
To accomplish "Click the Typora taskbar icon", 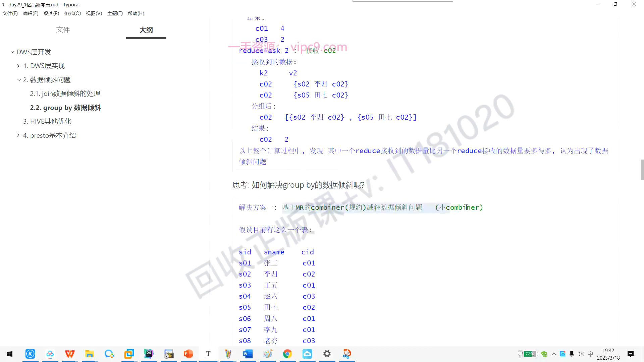I will pyautogui.click(x=208, y=354).
